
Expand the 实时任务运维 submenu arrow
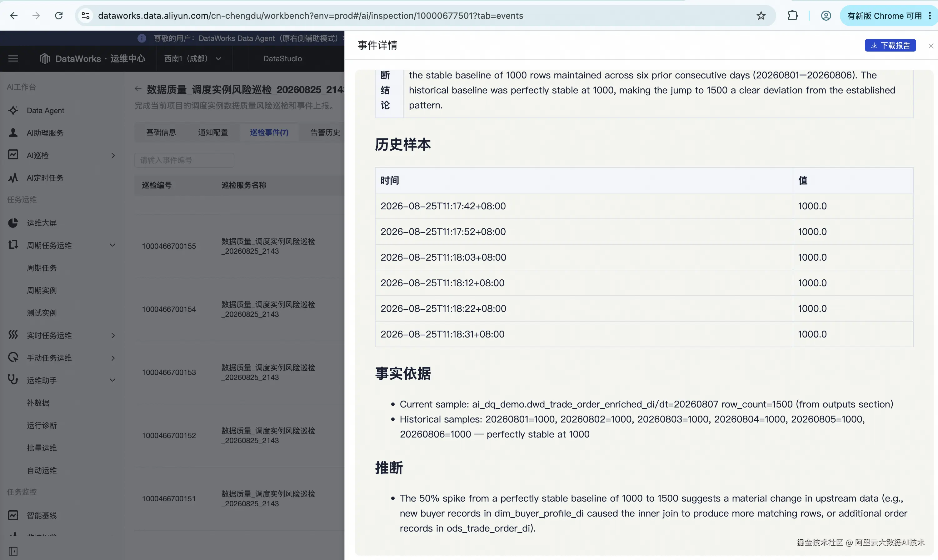[113, 336]
